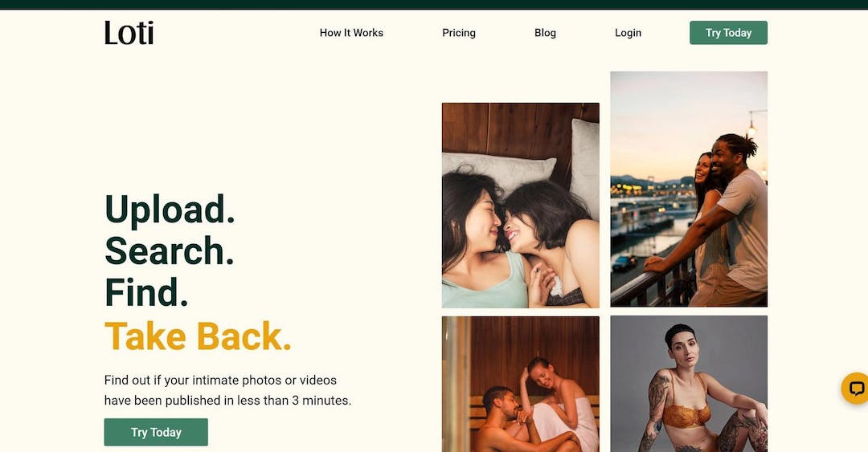Open photo of couple at waterfront railing

[x=688, y=189]
